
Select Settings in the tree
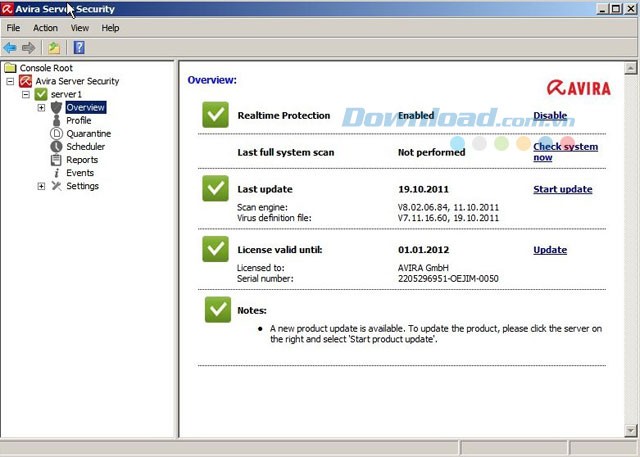(82, 186)
